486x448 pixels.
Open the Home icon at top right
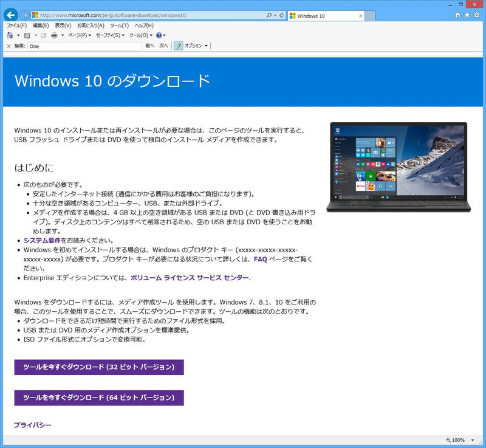pos(457,15)
